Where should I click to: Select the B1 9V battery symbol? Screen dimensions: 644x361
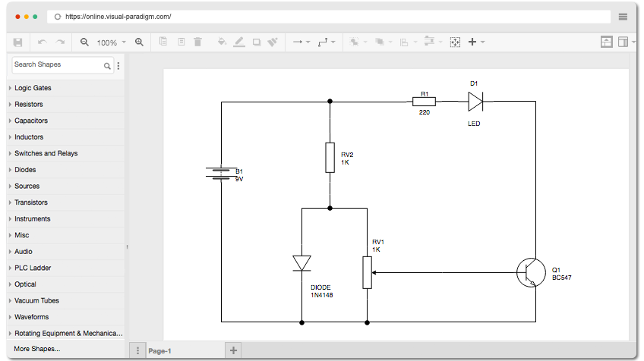click(x=221, y=173)
